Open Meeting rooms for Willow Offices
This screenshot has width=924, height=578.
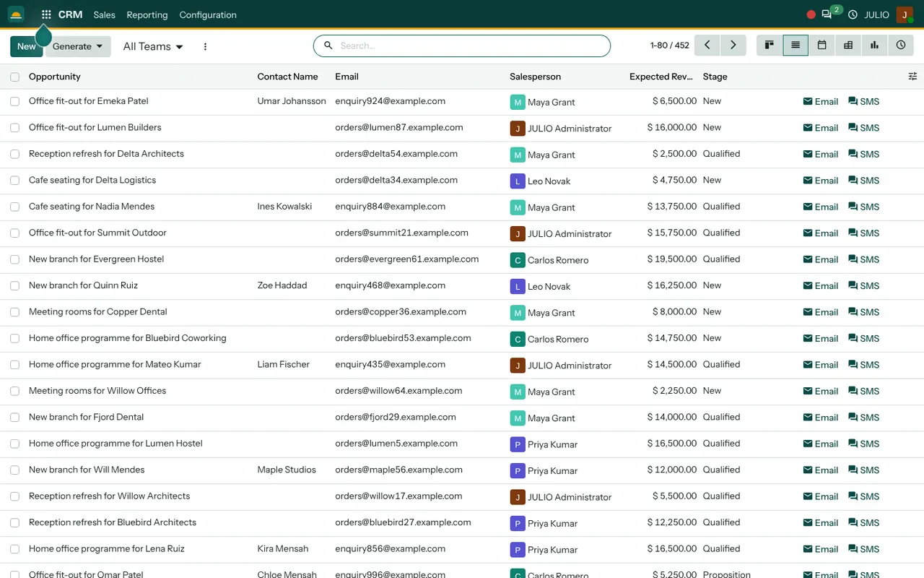point(97,391)
